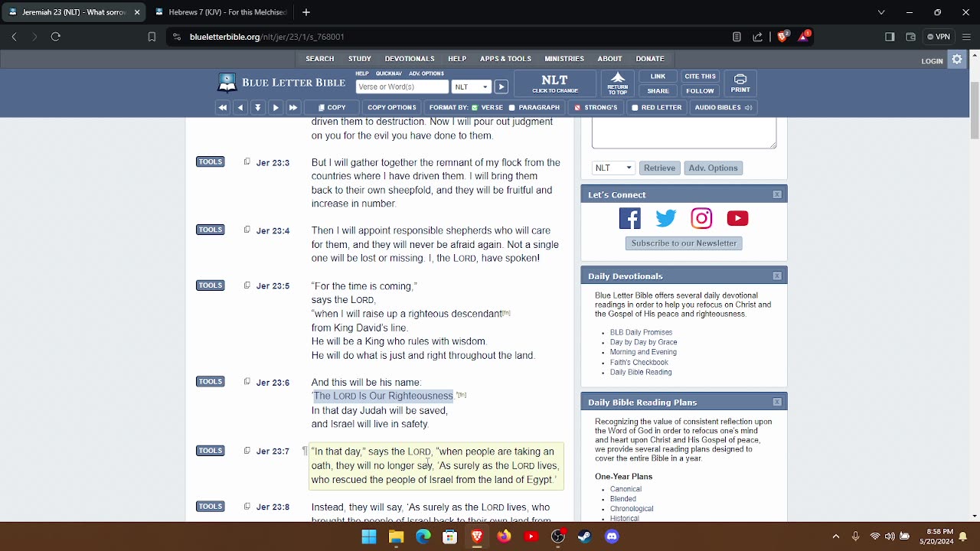
Task: Click the copy icon next to Jer 23:6
Action: pos(247,381)
